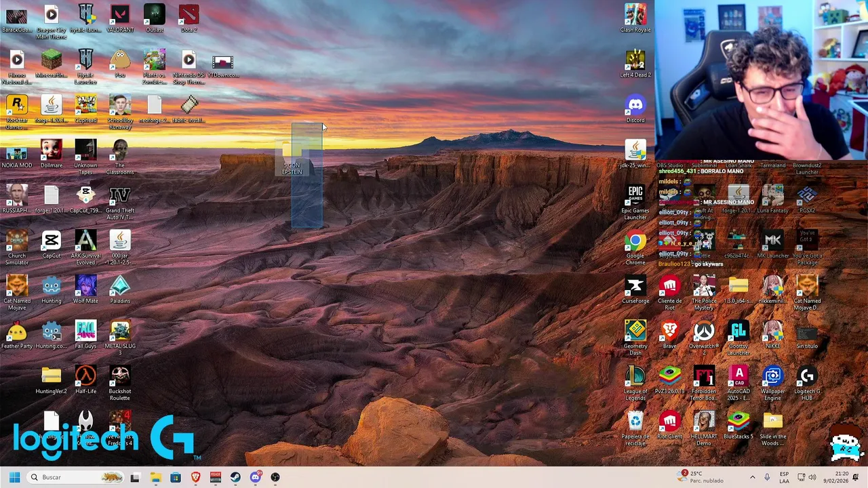Open the 25°C weather widget
The height and width of the screenshot is (488, 868).
click(x=701, y=477)
